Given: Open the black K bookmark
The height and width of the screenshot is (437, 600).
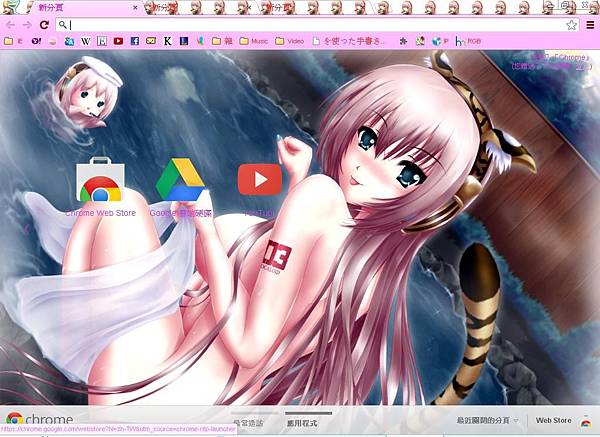Looking at the screenshot, I should click(x=168, y=41).
